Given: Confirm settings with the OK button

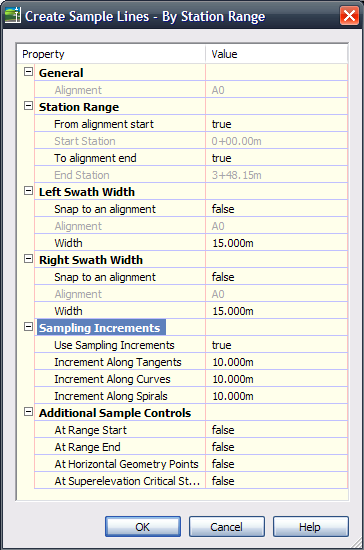Looking at the screenshot, I should coord(143,526).
